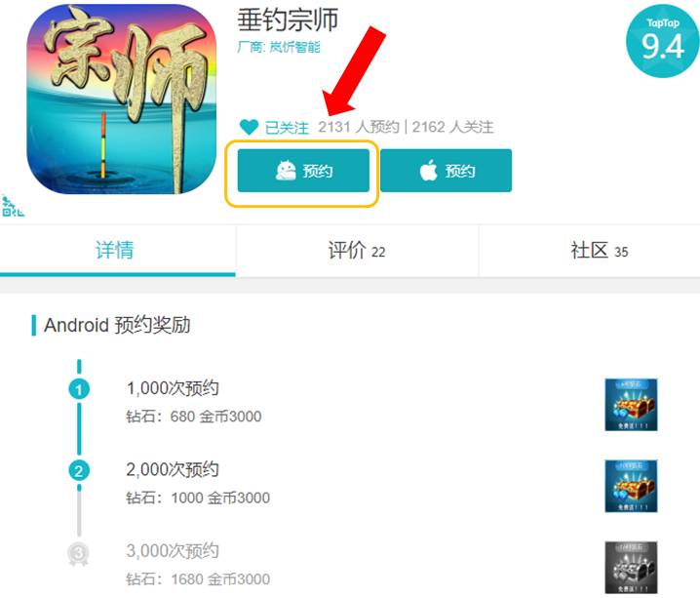
Task: Open the 1,000次预约 reward chest thumbnail
Action: (x=631, y=405)
